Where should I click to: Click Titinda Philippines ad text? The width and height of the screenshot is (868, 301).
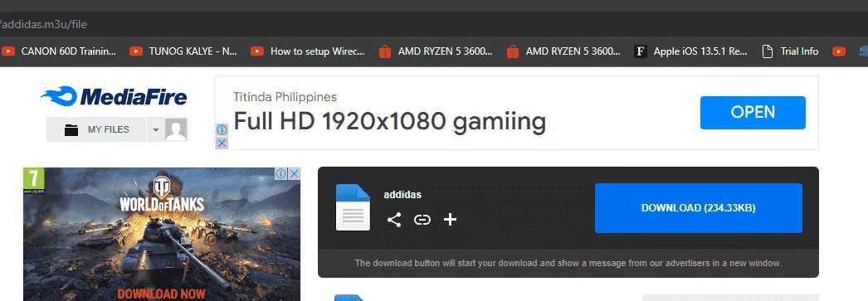pyautogui.click(x=285, y=97)
